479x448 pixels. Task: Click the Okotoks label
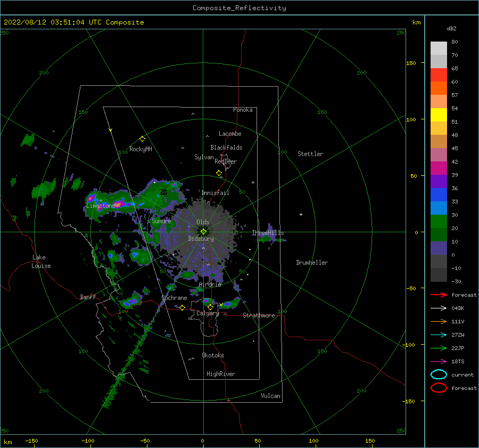[213, 355]
